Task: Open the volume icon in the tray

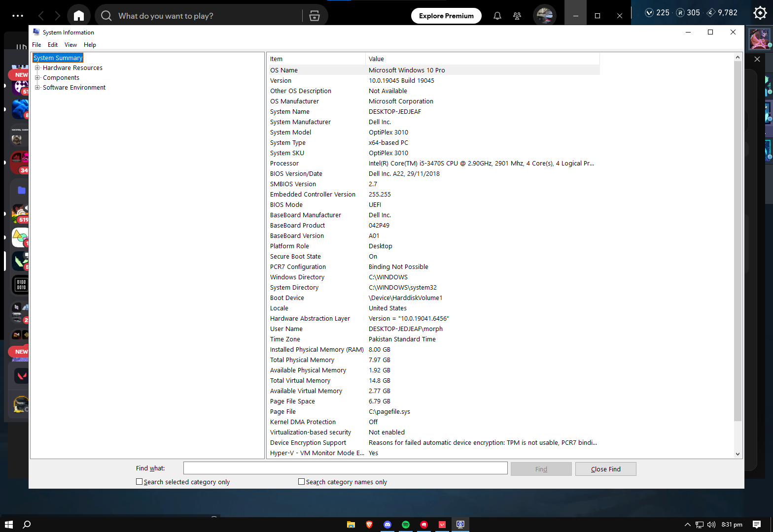Action: [x=711, y=525]
